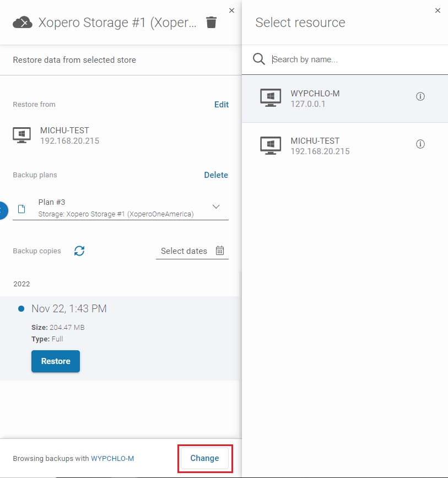Click the search magnifier icon

(x=259, y=59)
